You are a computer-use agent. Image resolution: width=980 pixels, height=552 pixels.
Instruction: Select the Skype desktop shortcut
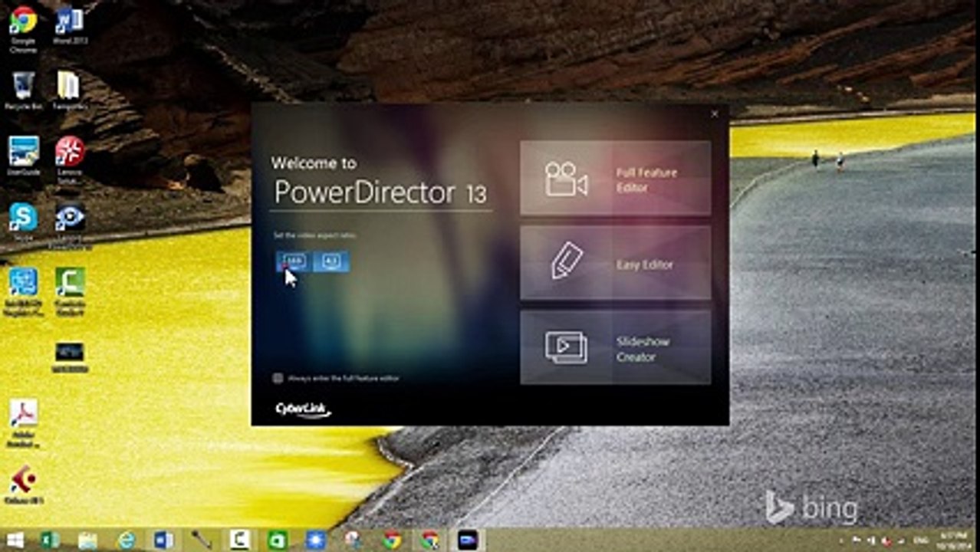point(23,222)
